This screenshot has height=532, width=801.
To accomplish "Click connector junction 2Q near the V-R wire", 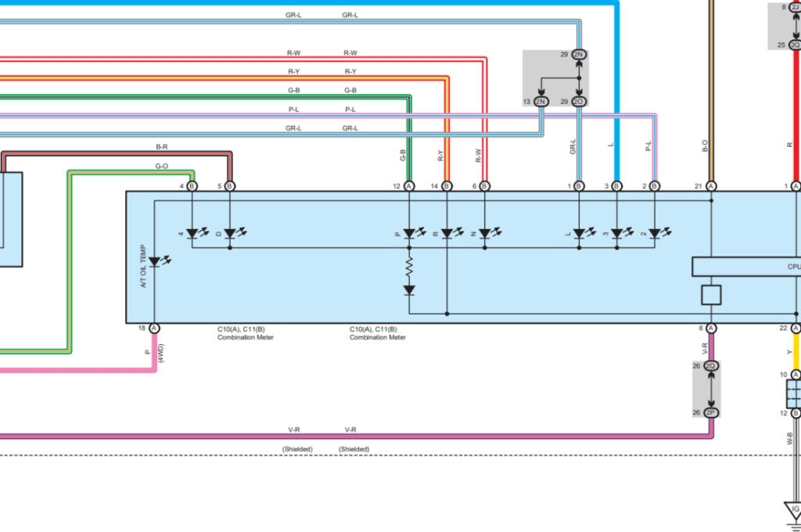I will [710, 364].
